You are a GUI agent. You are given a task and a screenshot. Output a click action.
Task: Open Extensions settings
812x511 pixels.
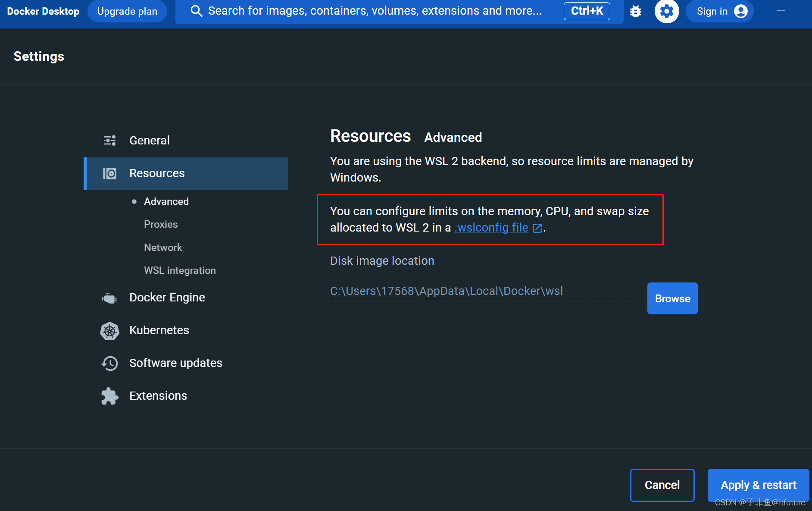(186, 396)
